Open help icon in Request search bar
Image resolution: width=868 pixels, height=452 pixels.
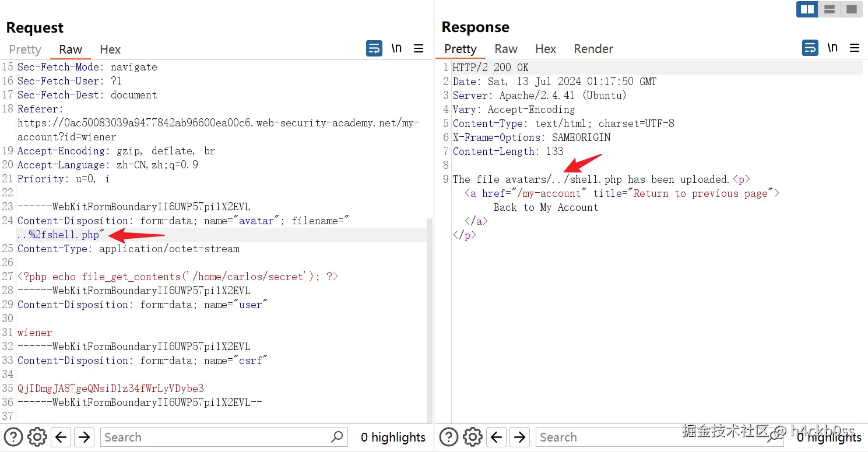(13, 437)
